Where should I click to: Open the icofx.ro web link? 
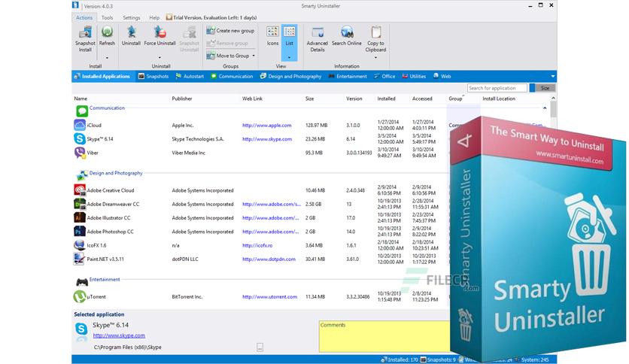[257, 245]
